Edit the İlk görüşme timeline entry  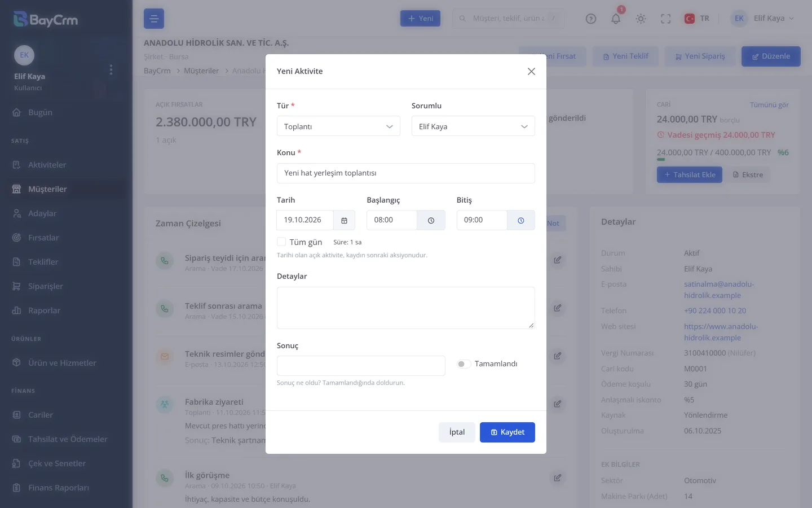(x=557, y=478)
